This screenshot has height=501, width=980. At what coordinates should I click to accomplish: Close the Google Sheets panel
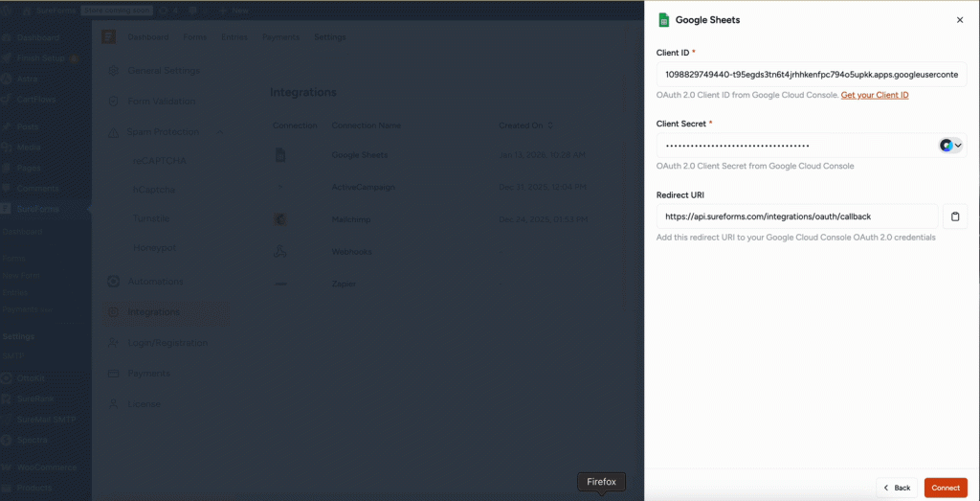960,20
